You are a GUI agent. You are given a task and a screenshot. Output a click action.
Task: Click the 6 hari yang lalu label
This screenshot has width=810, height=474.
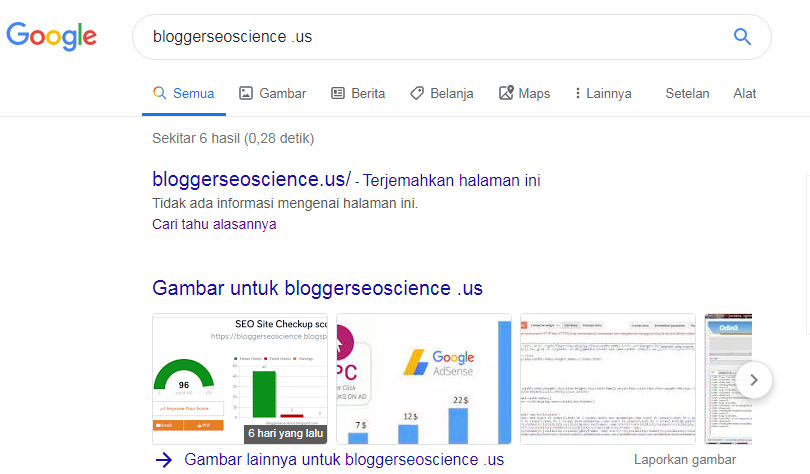286,433
